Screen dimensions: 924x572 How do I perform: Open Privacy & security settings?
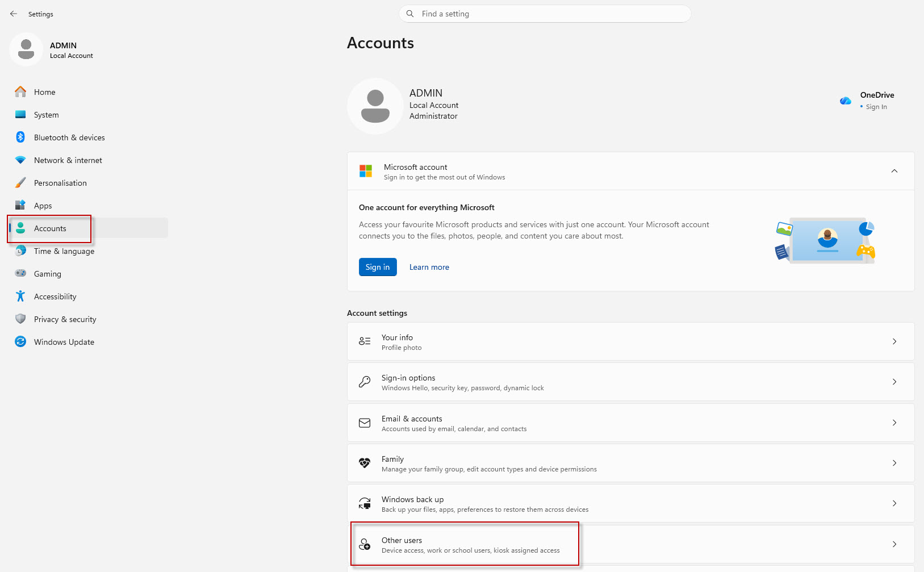(89, 319)
